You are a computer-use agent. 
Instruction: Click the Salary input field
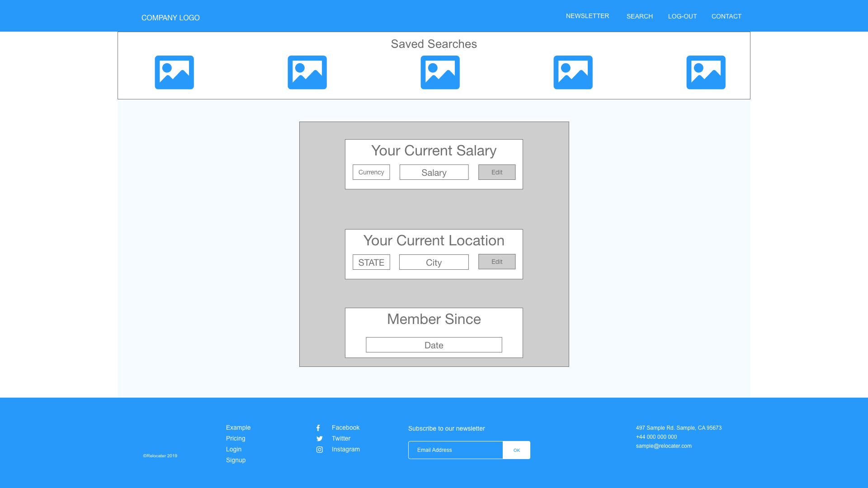(434, 172)
